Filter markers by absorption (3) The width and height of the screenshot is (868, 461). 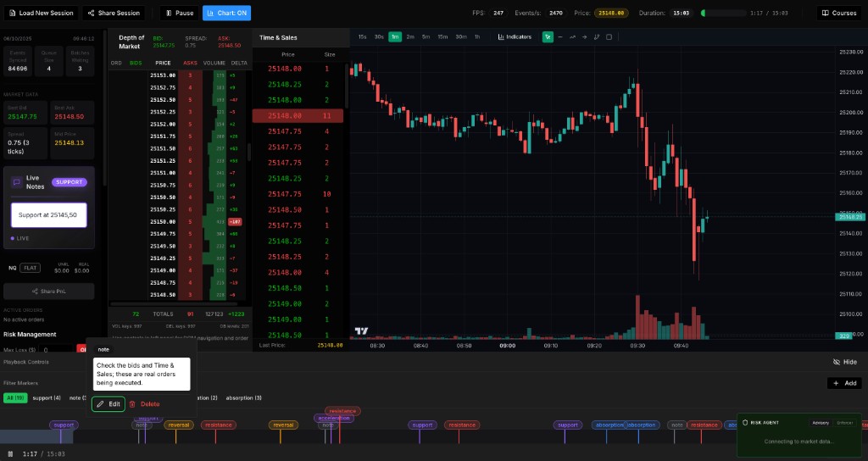(243, 398)
